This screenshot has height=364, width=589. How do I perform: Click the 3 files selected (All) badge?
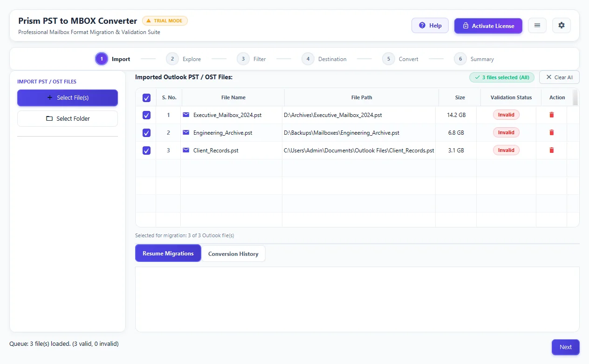coord(502,77)
